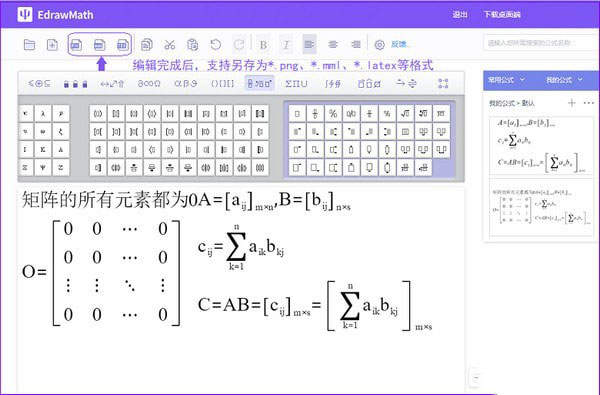
Task: Set right alignment for the formula
Action: [x=356, y=45]
